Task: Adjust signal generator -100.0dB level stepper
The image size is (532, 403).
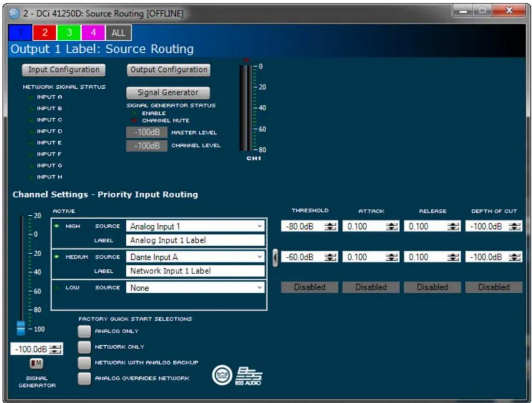Action: tap(55, 349)
